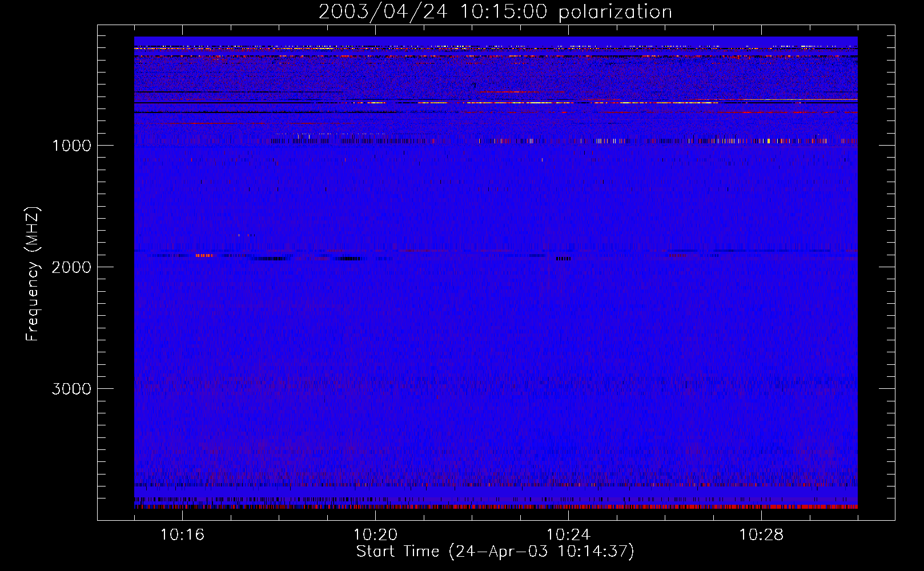
Task: Click the 10:20 time tick label
Action: click(375, 535)
